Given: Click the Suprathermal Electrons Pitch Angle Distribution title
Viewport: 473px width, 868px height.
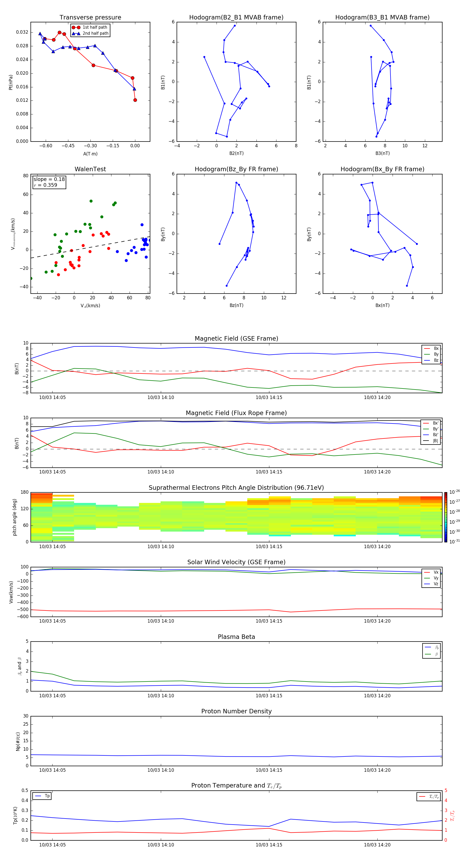Looking at the screenshot, I should coord(236,488).
